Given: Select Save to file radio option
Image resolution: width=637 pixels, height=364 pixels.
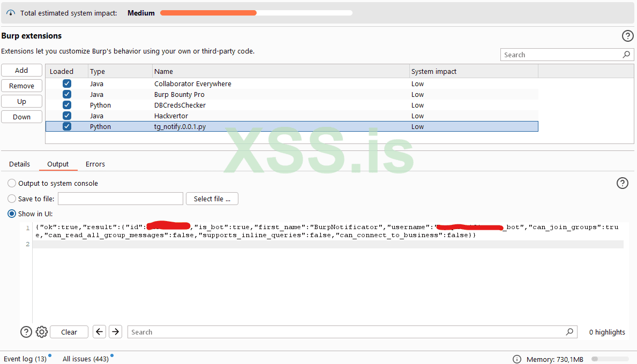Looking at the screenshot, I should coord(12,199).
